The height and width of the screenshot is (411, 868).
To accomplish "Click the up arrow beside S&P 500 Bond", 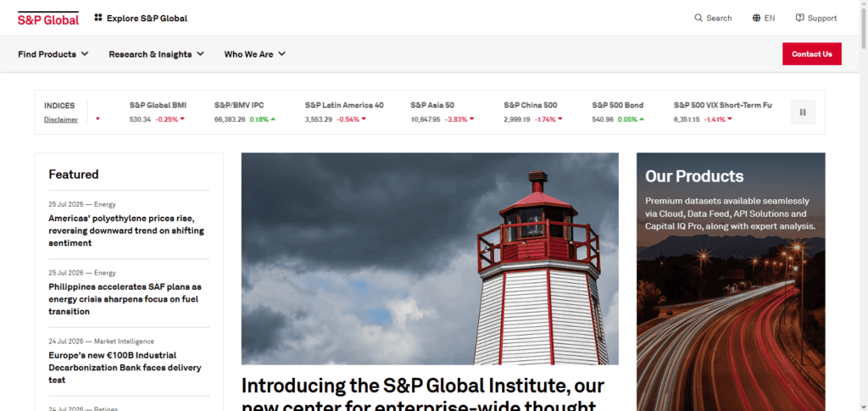I will pyautogui.click(x=642, y=119).
